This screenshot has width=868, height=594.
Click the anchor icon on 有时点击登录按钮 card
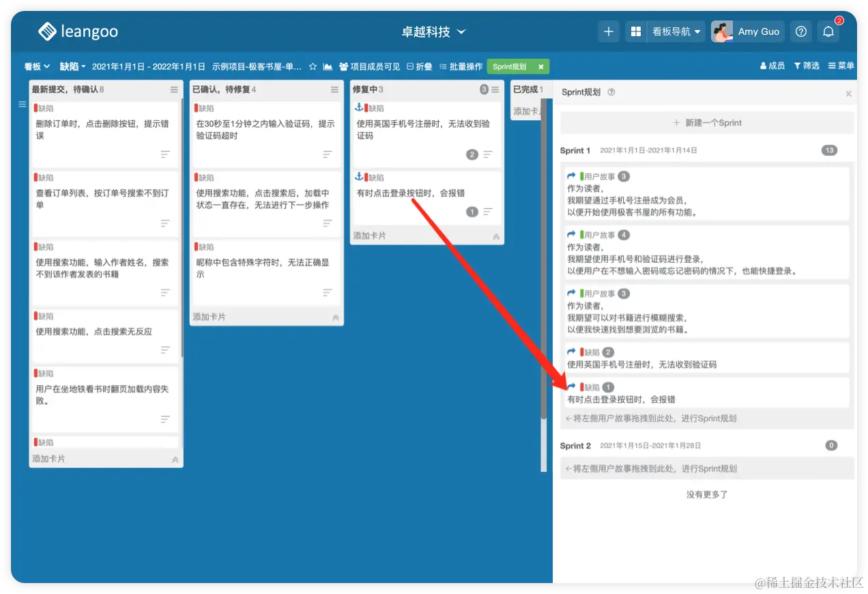pos(359,177)
